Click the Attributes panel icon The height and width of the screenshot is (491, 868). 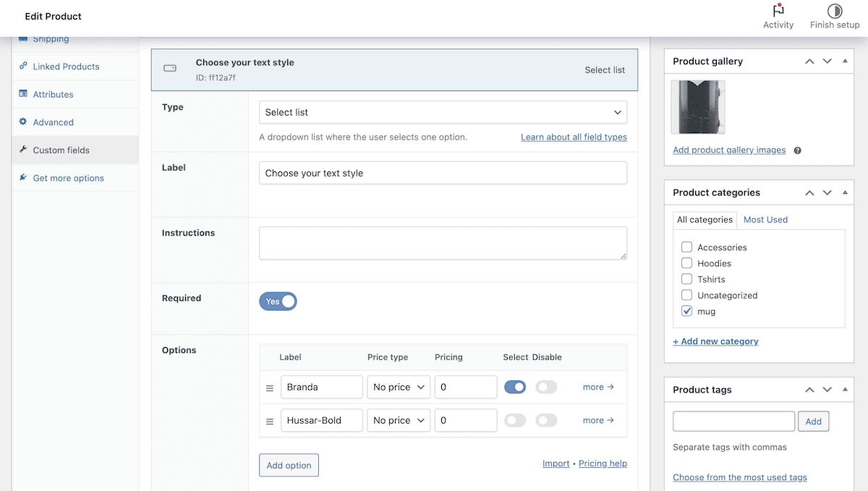23,94
